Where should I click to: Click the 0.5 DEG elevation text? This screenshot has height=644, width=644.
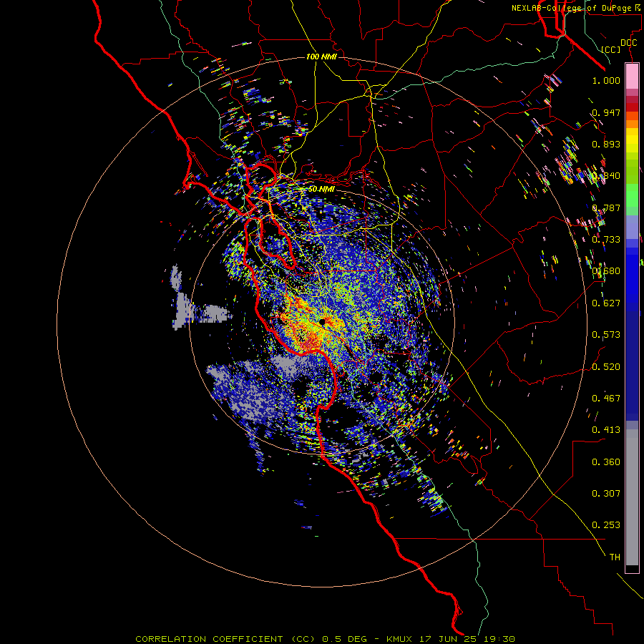(346, 639)
